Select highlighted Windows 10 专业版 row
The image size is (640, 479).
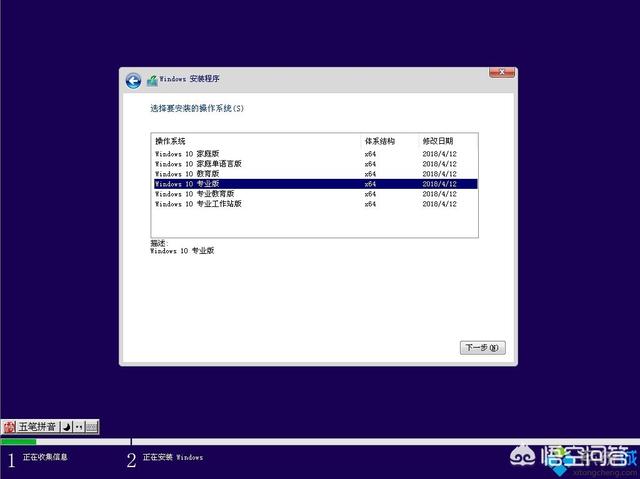tap(316, 184)
